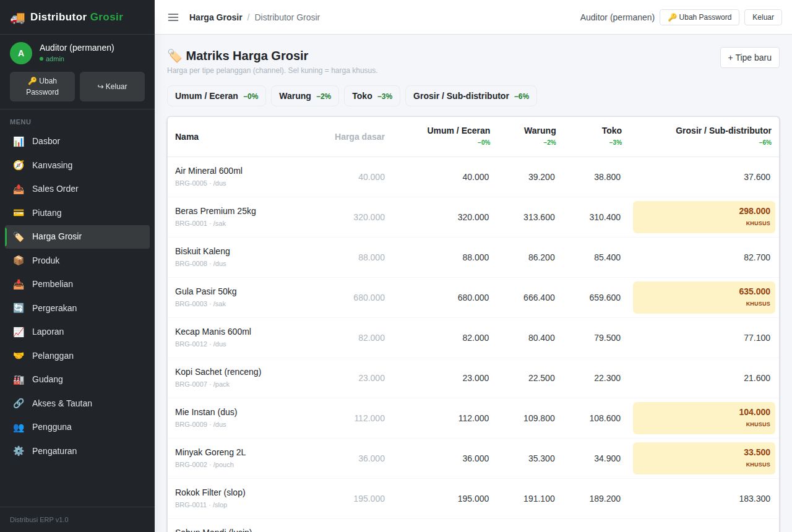
Task: Click the Gula Pasir special price cell 635.000
Action: (704, 298)
